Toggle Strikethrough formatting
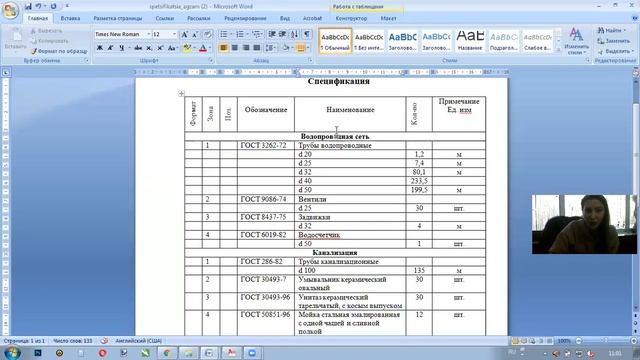The width and height of the screenshot is (640, 360). (138, 48)
